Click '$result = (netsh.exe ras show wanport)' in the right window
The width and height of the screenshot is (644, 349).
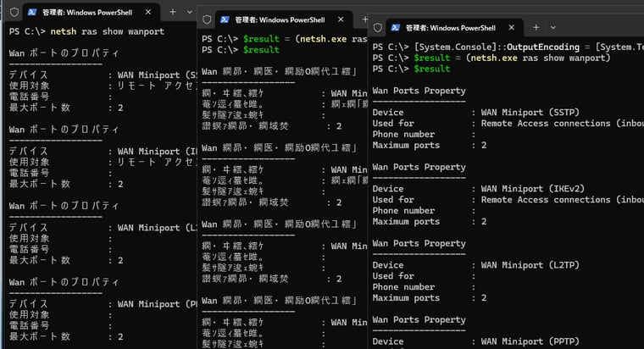512,58
